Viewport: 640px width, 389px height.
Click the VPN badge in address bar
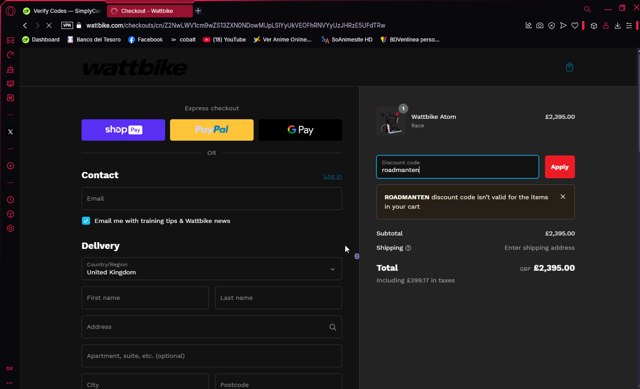(67, 25)
